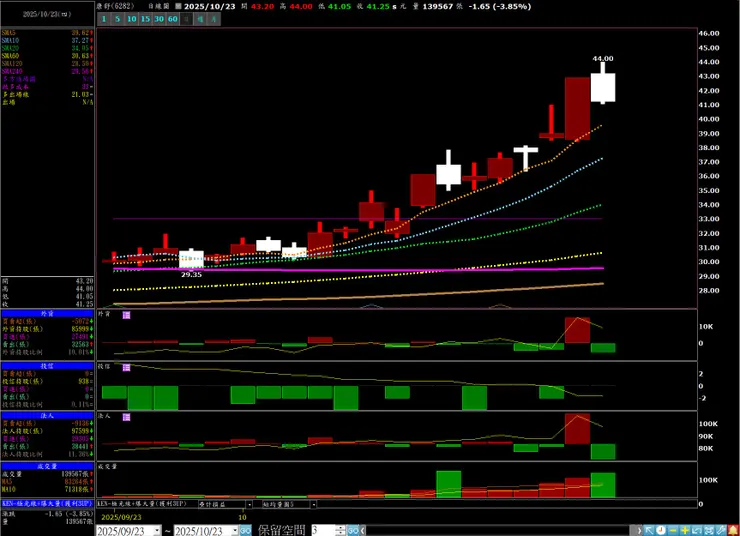This screenshot has height=536, width=740.
Task: Click the yellow plus zoom-in icon
Action: click(685, 530)
